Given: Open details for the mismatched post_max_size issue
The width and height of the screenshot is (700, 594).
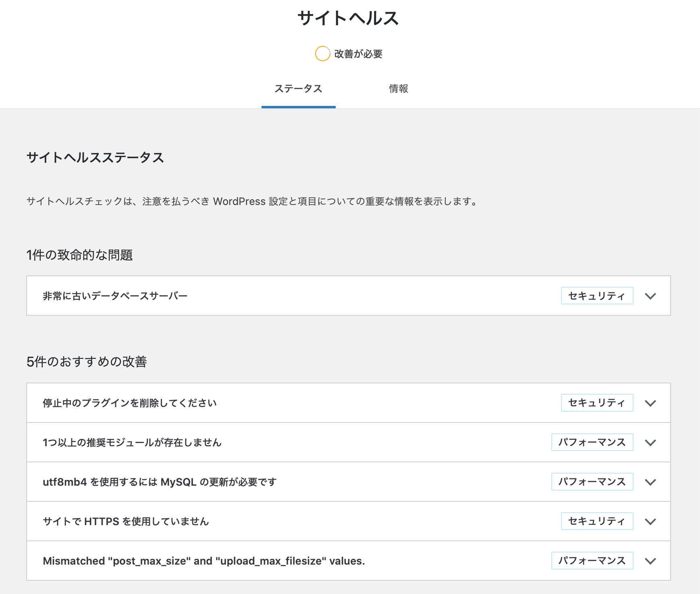Looking at the screenshot, I should pyautogui.click(x=650, y=560).
